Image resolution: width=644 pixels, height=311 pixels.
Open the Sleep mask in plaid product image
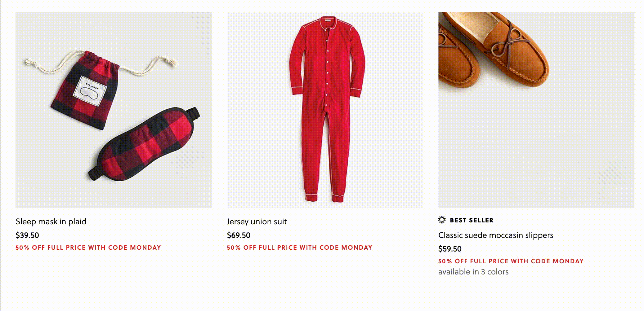(x=114, y=110)
